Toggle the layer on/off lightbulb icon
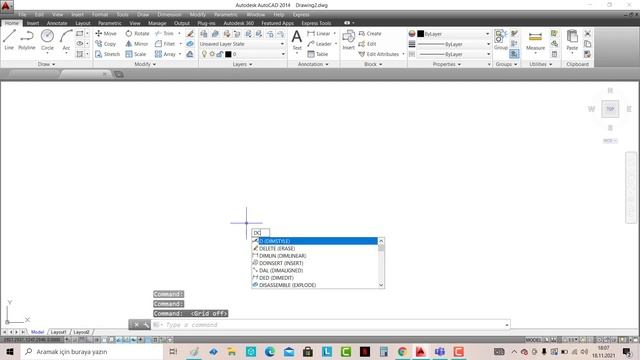Viewport: 640px width, 360px height. point(204,54)
